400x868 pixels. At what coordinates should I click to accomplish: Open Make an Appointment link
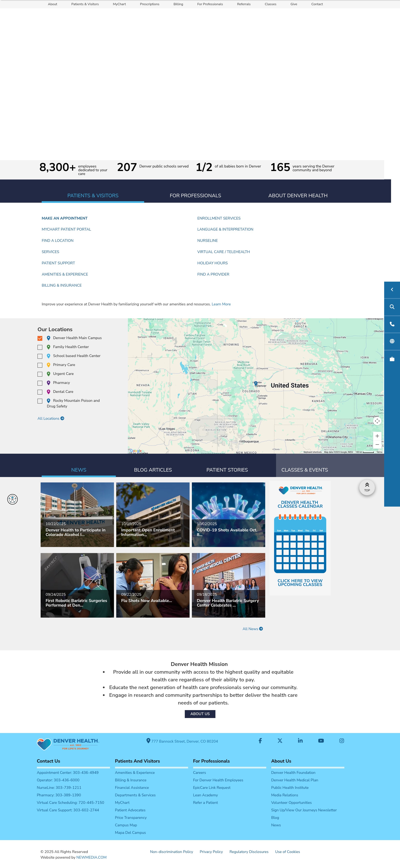(x=65, y=218)
